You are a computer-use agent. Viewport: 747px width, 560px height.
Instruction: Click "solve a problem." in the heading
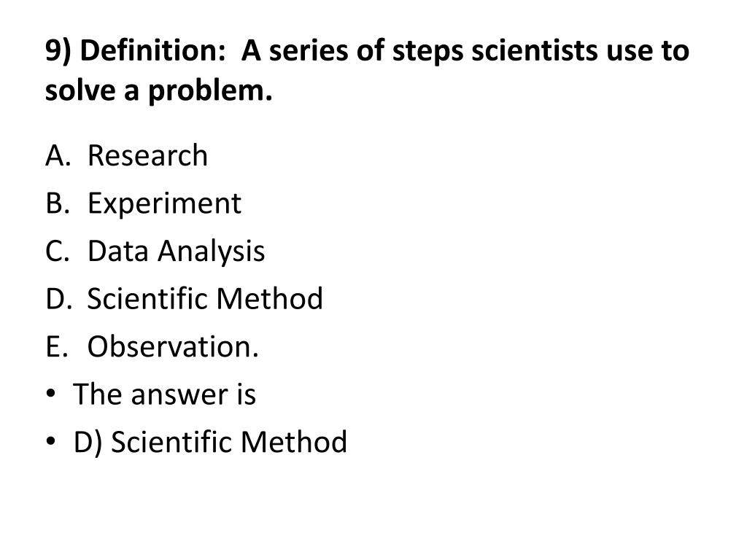point(158,92)
